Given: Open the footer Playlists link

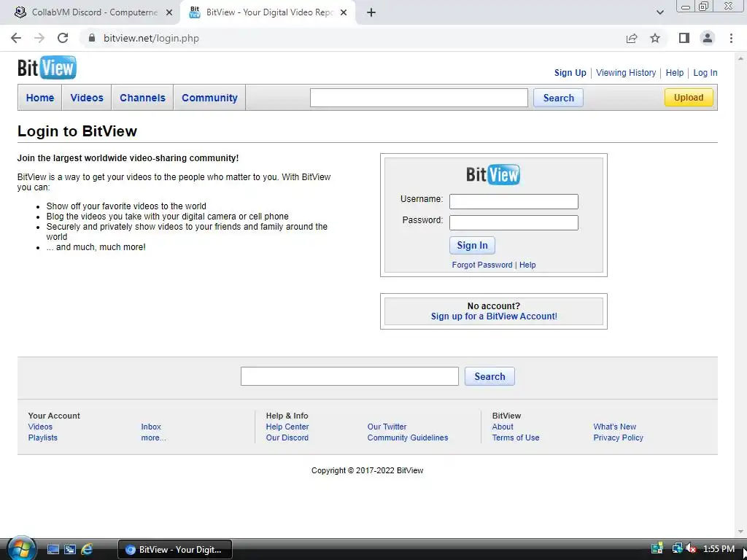Looking at the screenshot, I should 42,437.
